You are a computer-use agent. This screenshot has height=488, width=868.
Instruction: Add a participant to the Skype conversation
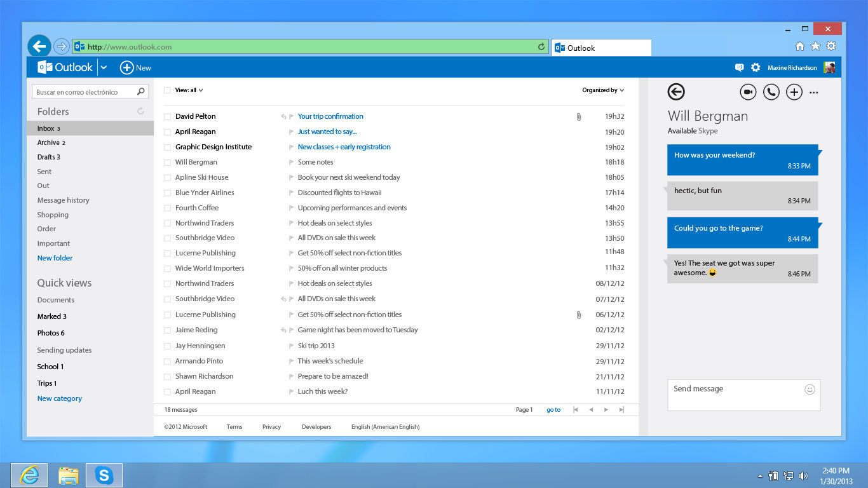(794, 91)
